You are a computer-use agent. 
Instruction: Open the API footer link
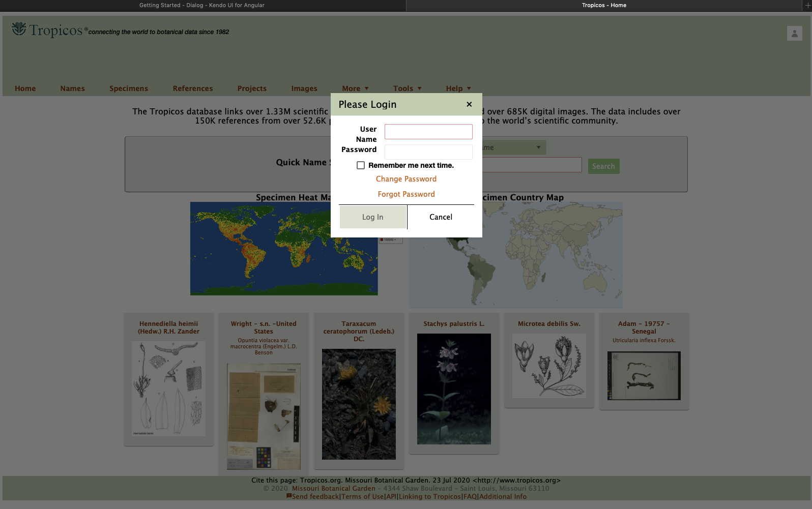pyautogui.click(x=391, y=497)
